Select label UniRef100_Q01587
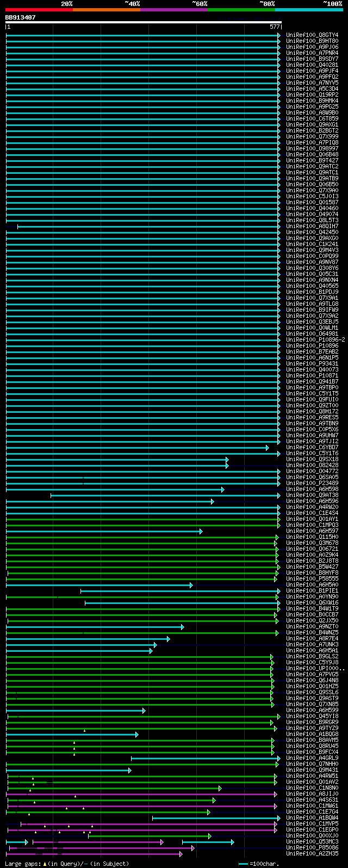This screenshot has height=868, width=348. click(x=312, y=202)
